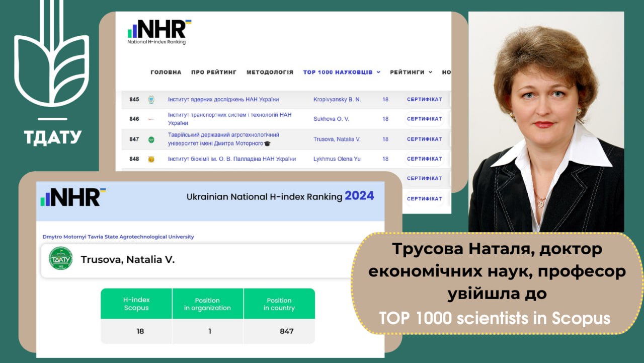Click the green university logo in row 847
Image resolution: width=644 pixels, height=363 pixels.
tap(151, 139)
